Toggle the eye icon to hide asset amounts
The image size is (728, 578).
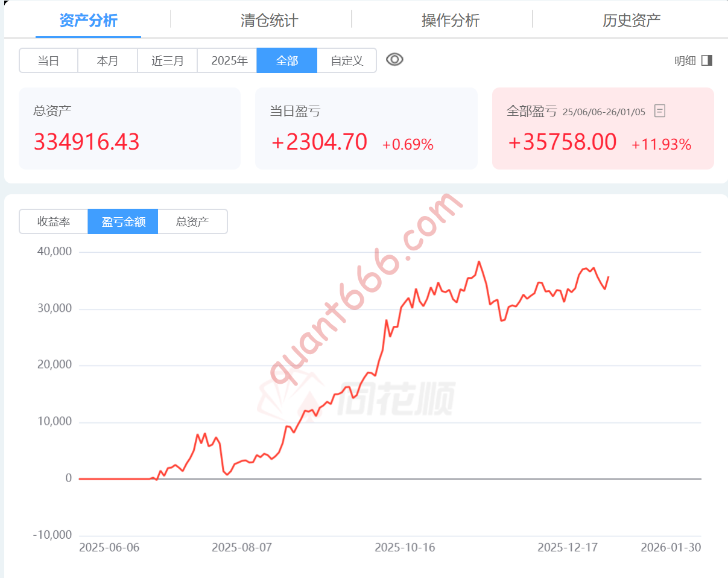pos(394,60)
